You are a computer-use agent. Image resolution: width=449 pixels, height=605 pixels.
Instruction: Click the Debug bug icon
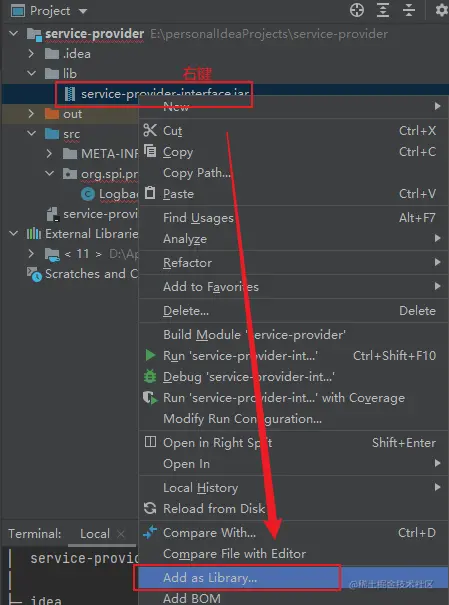[150, 376]
